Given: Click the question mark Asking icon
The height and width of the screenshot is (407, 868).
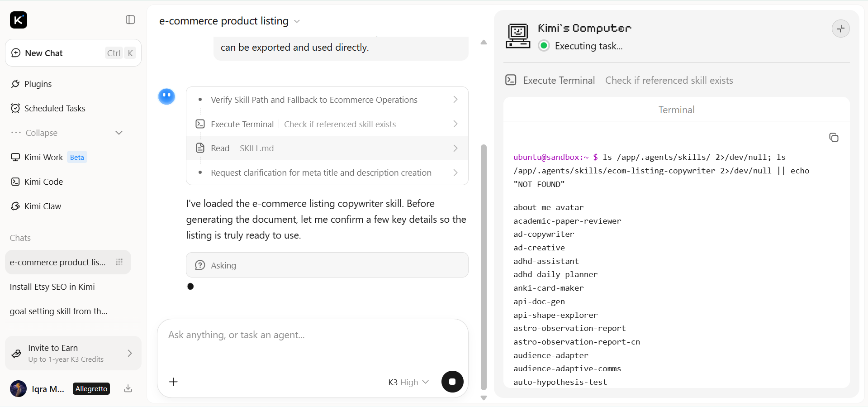Looking at the screenshot, I should pos(200,265).
